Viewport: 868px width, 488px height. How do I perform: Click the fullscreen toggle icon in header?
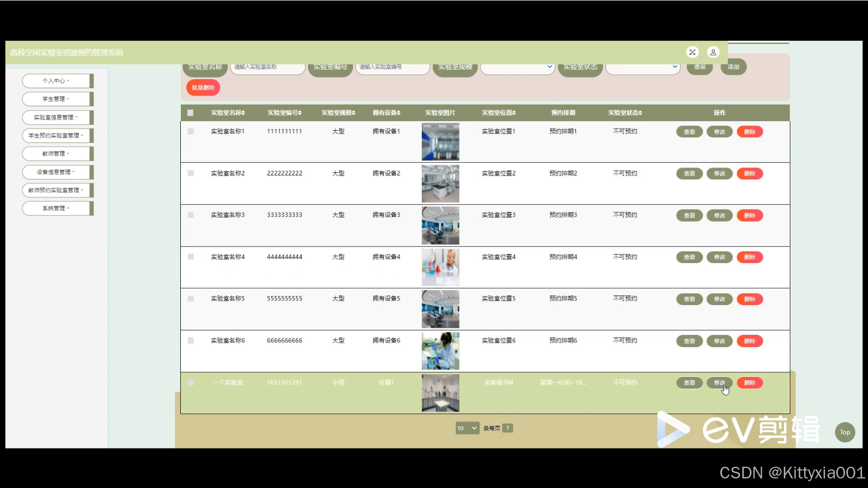tap(692, 52)
